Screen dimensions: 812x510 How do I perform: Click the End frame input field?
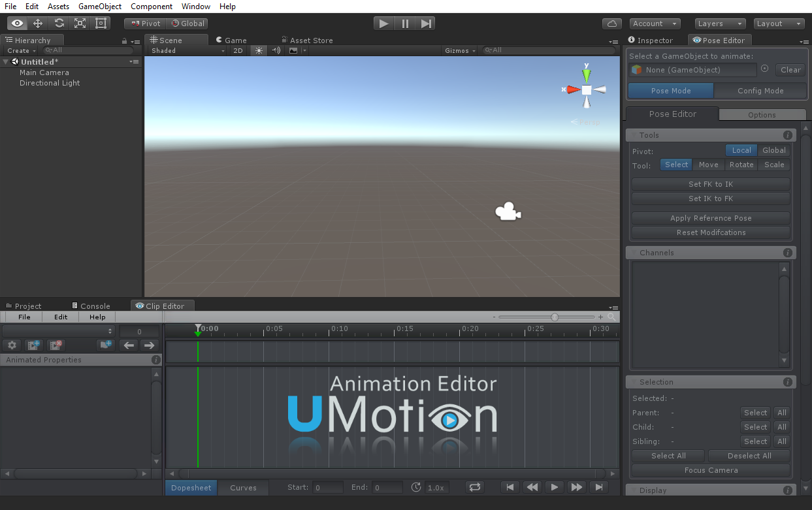387,487
